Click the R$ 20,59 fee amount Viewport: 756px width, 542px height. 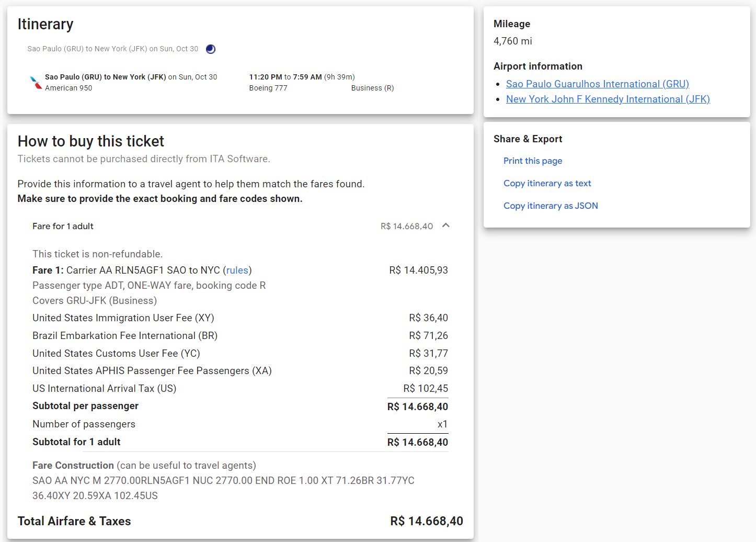pos(428,371)
